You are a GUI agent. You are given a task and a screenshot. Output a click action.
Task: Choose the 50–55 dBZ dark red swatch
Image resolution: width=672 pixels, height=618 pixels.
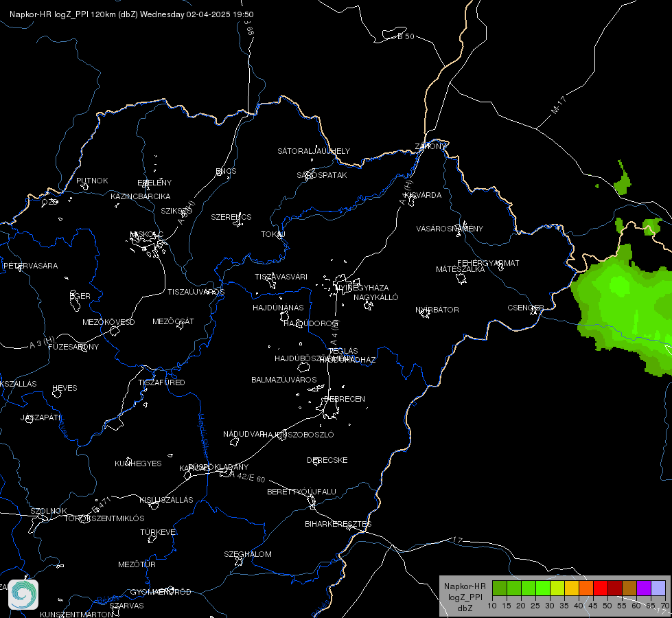tap(615, 588)
